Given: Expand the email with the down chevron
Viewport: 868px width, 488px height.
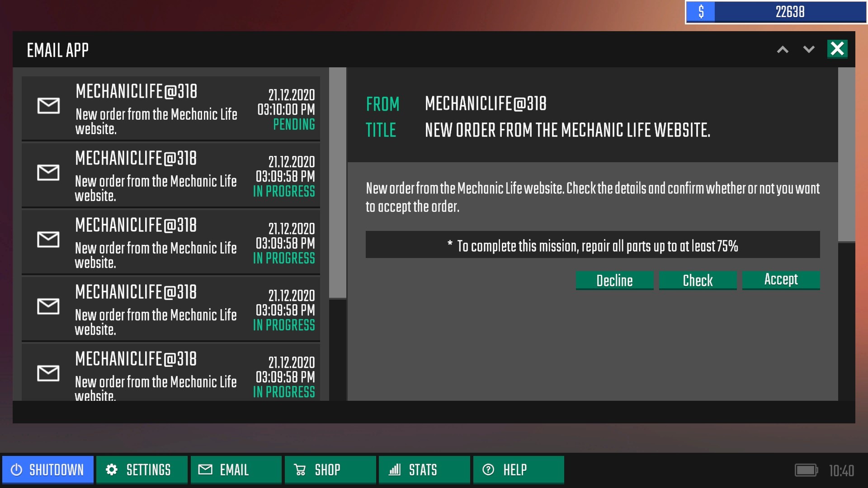Looking at the screenshot, I should [809, 49].
